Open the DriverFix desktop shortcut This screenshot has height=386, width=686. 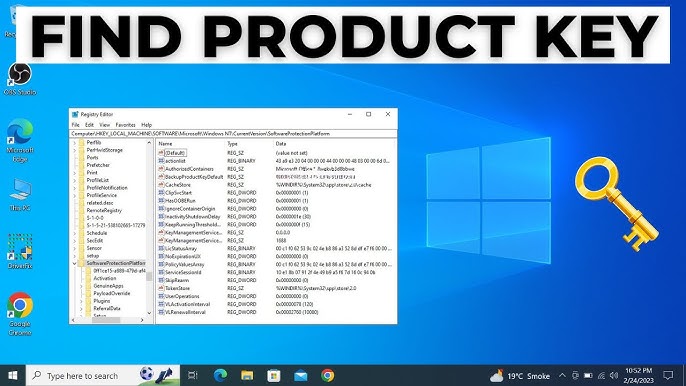(20, 251)
